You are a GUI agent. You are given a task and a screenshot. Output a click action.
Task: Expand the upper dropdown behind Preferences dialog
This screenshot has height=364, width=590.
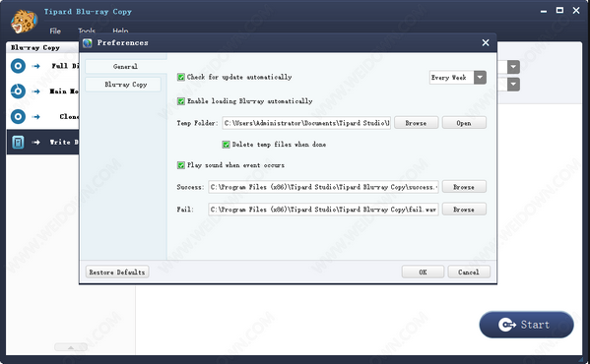coord(513,67)
